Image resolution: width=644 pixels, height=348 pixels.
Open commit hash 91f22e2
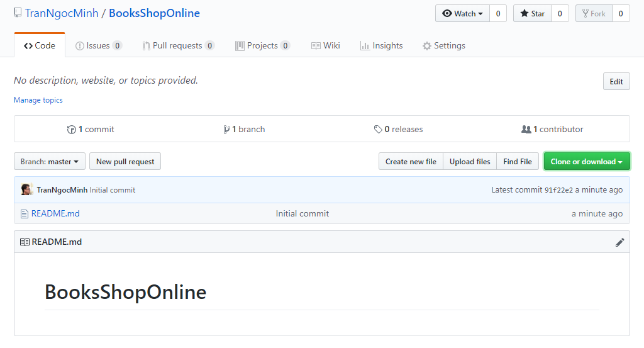pos(558,190)
